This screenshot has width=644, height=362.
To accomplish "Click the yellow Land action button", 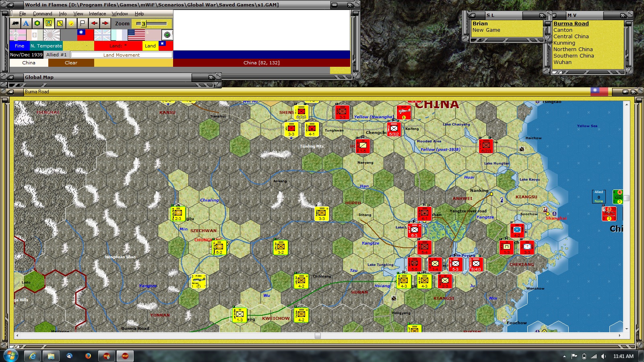I will [x=150, y=46].
